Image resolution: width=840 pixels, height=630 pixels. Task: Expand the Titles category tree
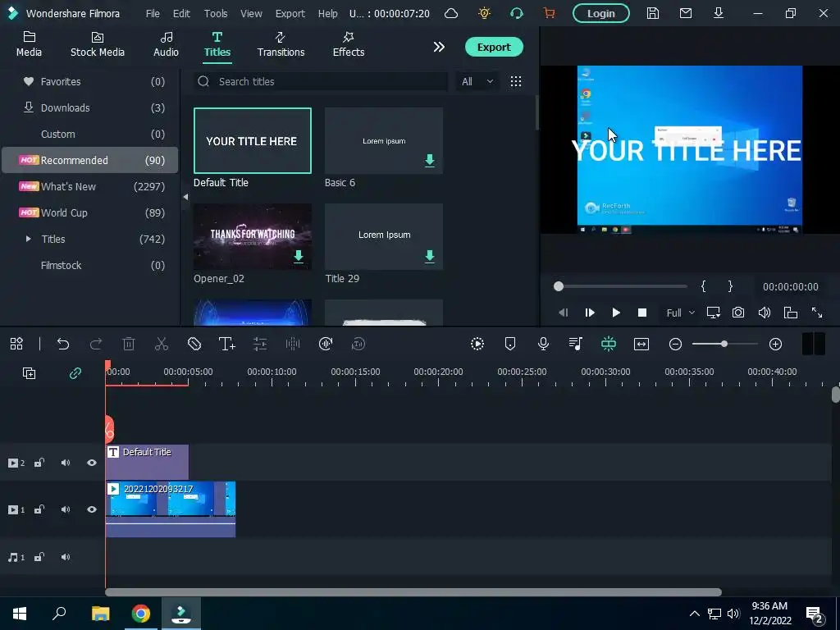click(29, 239)
